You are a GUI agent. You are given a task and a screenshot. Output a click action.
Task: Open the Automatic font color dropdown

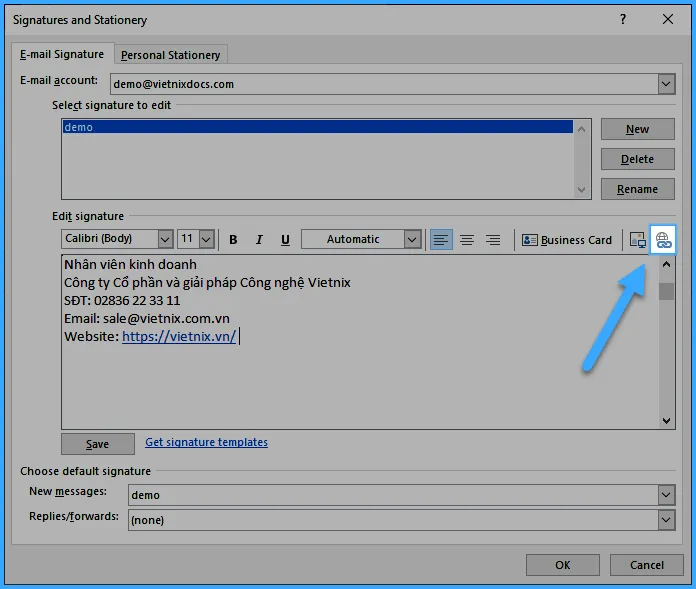point(412,239)
